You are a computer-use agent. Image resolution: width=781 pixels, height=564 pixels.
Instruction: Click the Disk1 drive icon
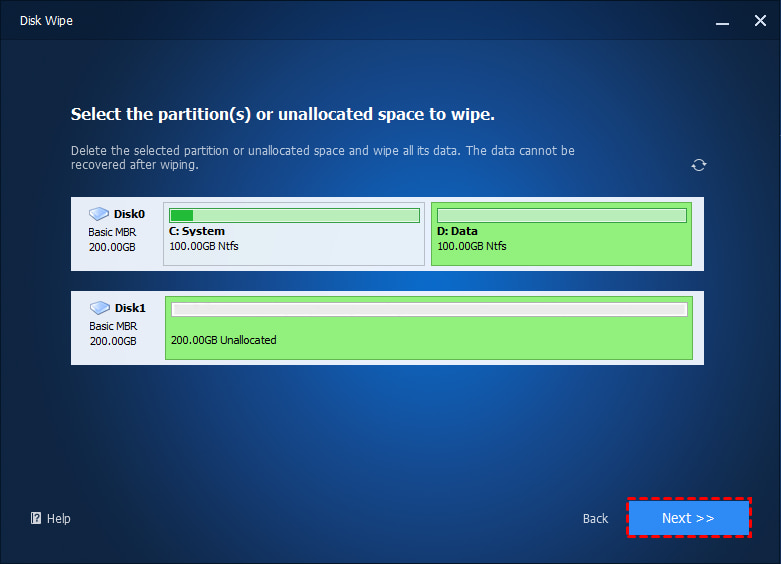click(x=100, y=307)
